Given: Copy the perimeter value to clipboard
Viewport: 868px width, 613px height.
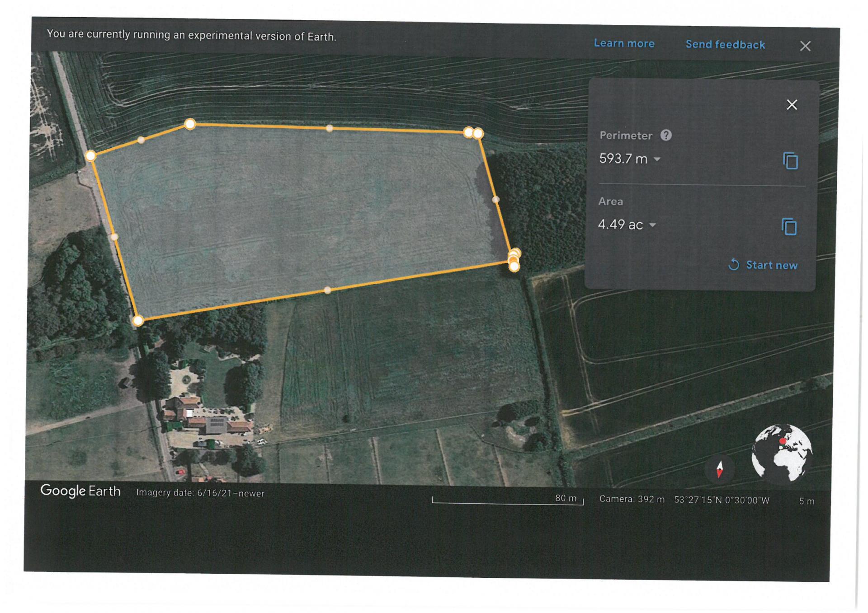Looking at the screenshot, I should [x=790, y=160].
